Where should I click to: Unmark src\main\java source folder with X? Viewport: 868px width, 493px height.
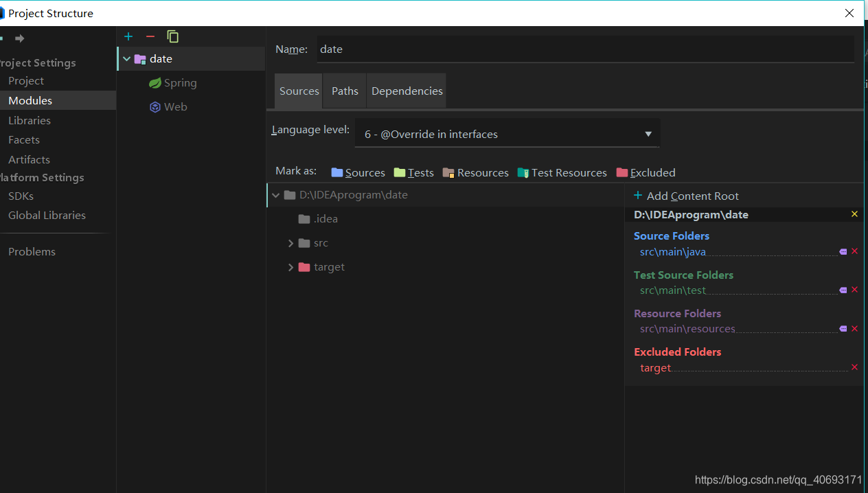[855, 251]
